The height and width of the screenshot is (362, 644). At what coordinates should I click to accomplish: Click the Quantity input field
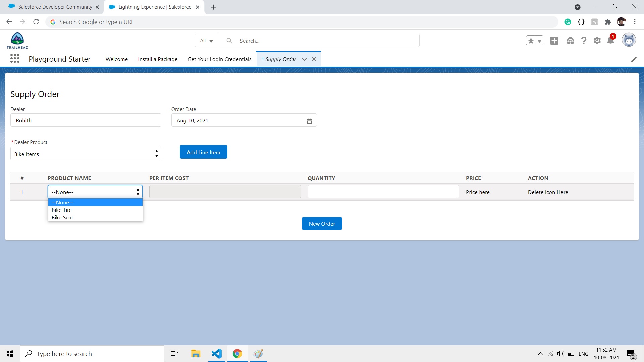[x=383, y=192]
